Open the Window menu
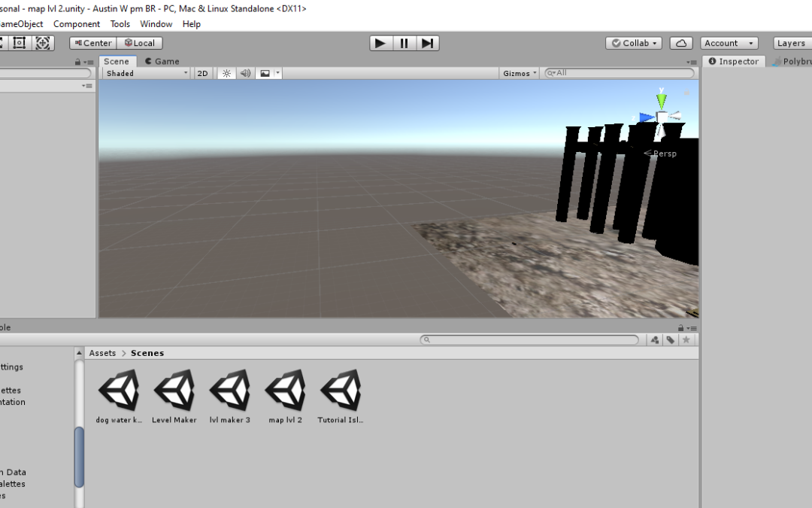 [x=156, y=24]
